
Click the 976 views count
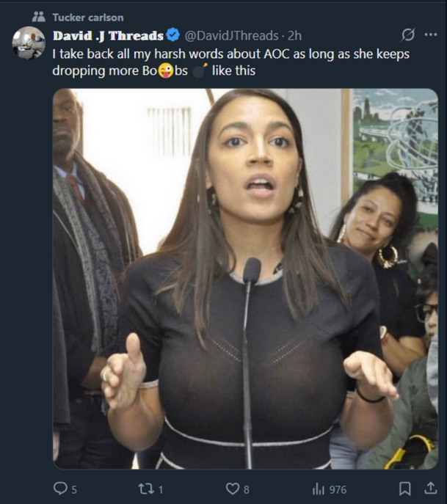point(338,489)
